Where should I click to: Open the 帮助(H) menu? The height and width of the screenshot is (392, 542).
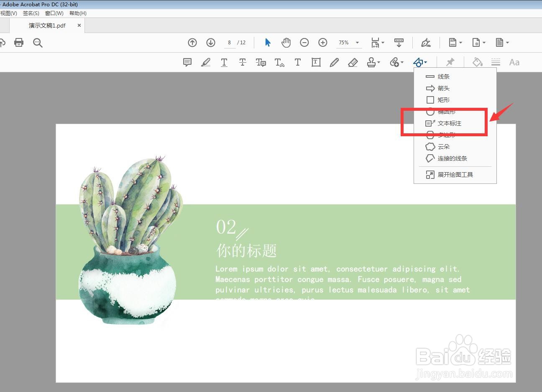[x=77, y=13]
